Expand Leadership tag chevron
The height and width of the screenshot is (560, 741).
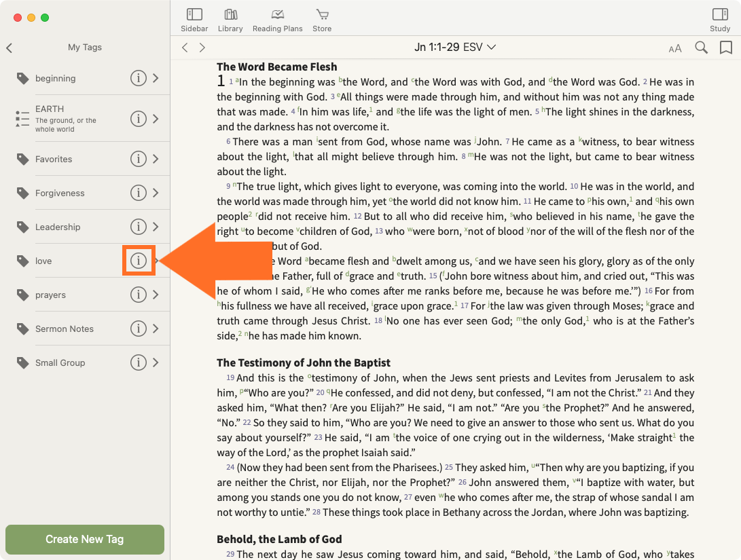coord(156,227)
